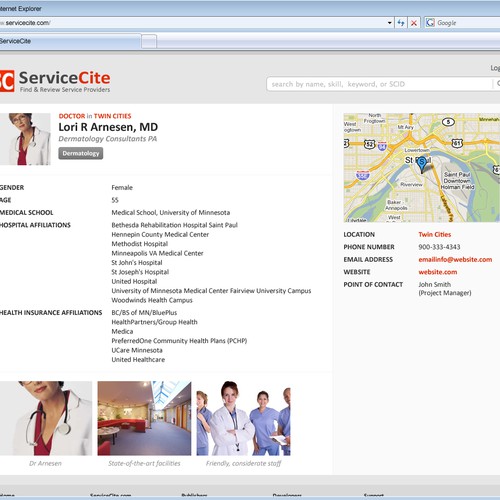Click the emailinfo@website.com email link
Screen dimensions: 500x500
[455, 259]
